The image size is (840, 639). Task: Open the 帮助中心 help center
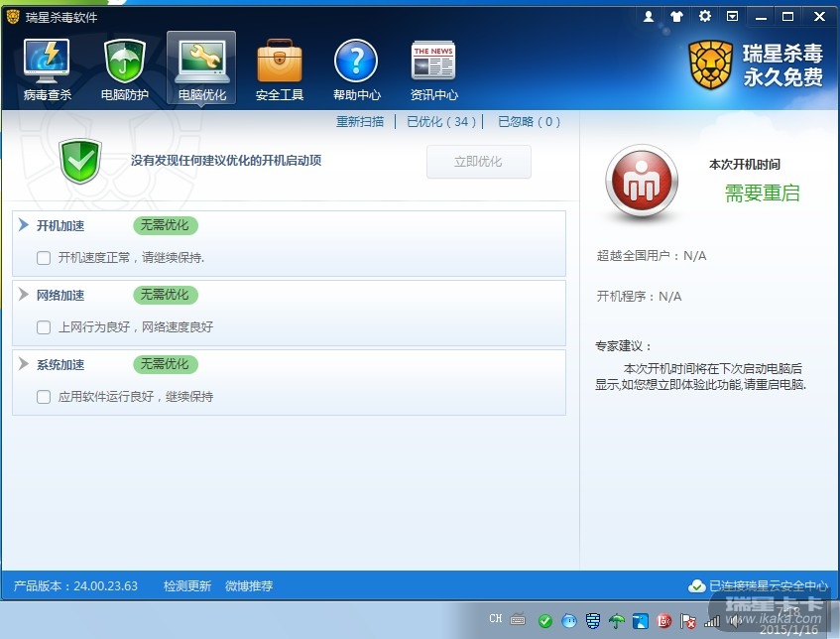(356, 69)
